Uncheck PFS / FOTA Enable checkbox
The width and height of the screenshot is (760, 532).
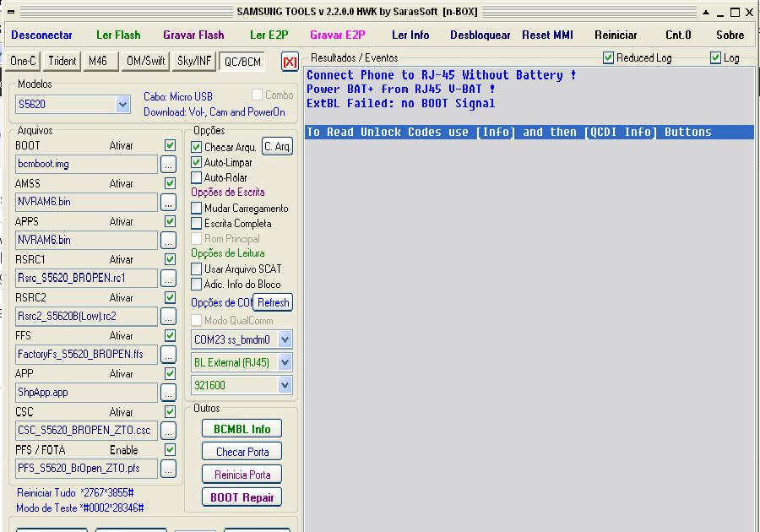tap(170, 449)
